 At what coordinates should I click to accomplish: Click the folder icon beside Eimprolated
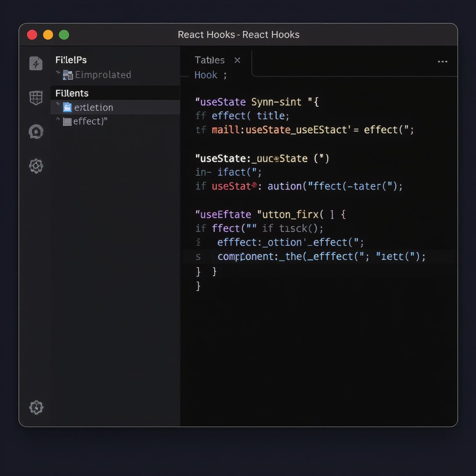tap(68, 75)
